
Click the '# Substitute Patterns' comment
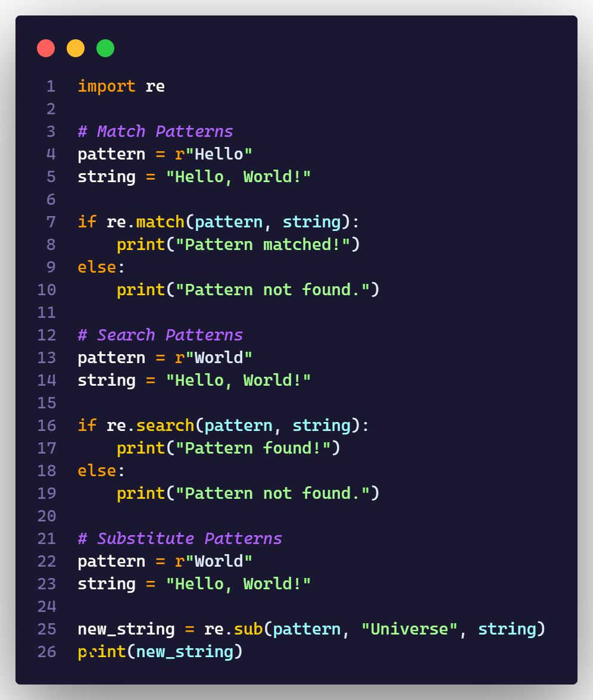coord(179,539)
